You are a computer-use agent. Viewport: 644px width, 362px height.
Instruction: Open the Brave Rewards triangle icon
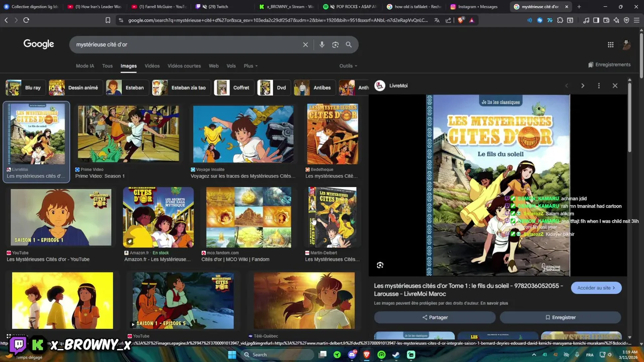(471, 20)
